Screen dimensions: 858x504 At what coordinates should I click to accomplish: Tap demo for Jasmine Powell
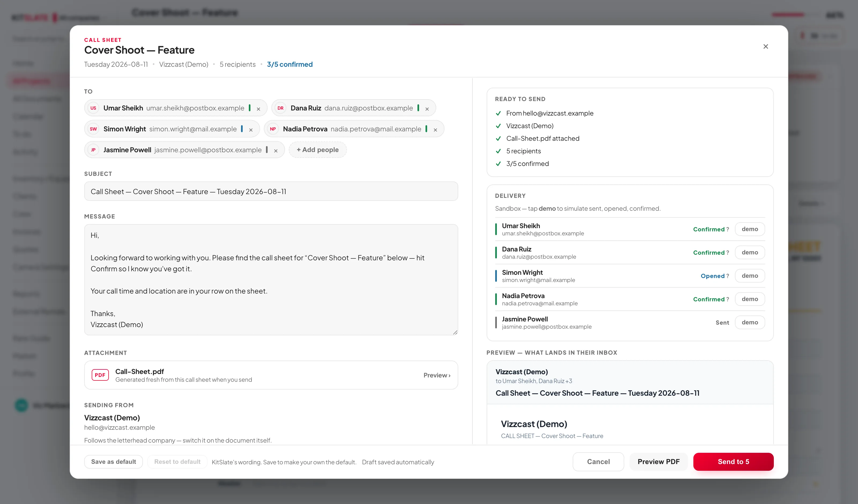click(750, 323)
